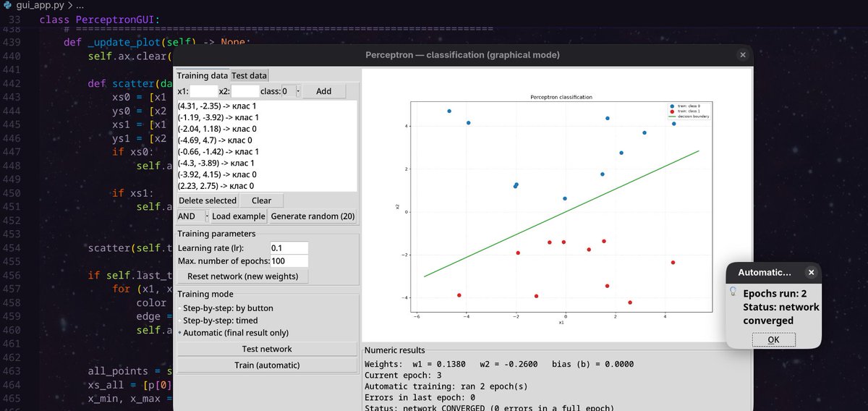This screenshot has width=868, height=411.
Task: Click the plot legend box
Action: [x=688, y=111]
